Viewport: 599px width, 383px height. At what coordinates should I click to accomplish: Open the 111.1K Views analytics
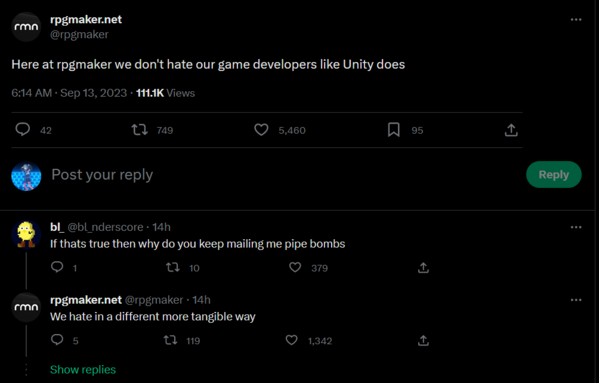[x=165, y=93]
